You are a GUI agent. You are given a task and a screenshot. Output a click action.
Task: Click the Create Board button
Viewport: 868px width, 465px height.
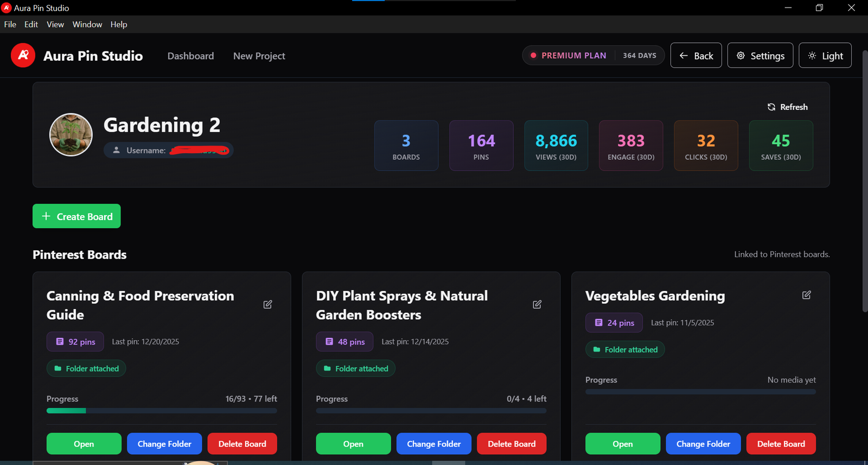76,216
